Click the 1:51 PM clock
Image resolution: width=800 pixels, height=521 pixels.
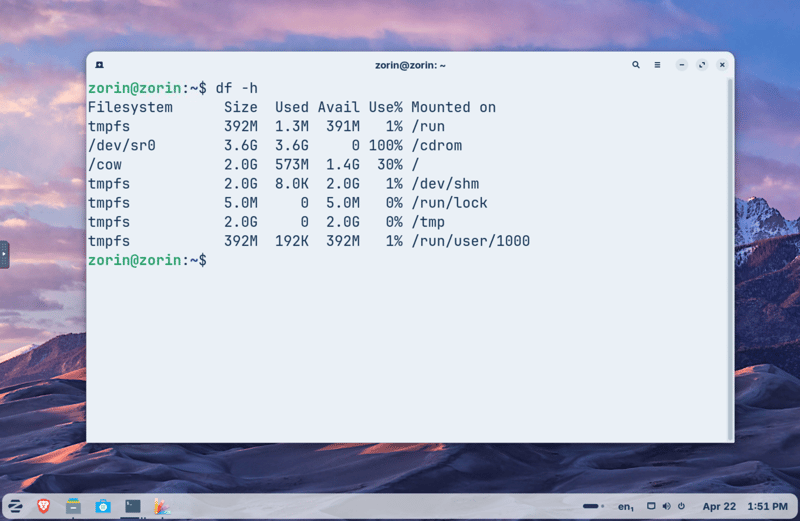coord(767,507)
